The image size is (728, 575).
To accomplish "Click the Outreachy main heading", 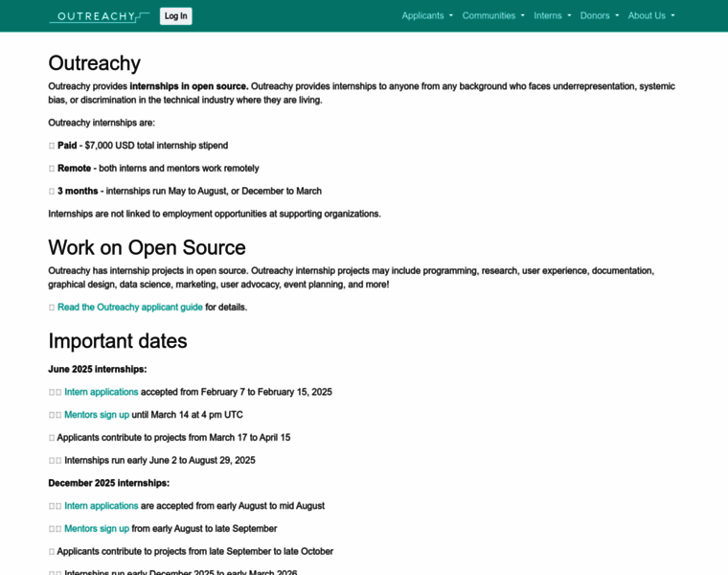I will coord(94,63).
